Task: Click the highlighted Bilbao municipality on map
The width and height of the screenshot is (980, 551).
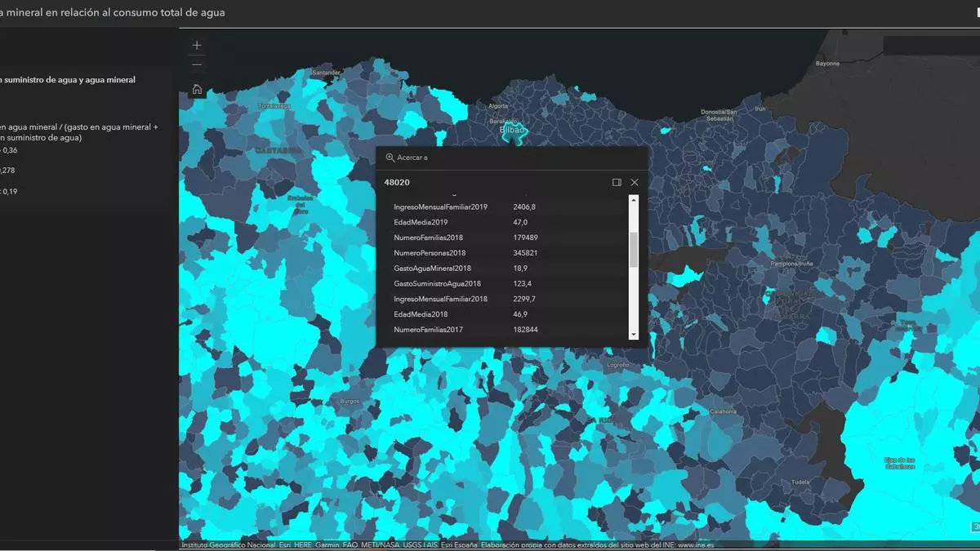Action: (x=514, y=131)
